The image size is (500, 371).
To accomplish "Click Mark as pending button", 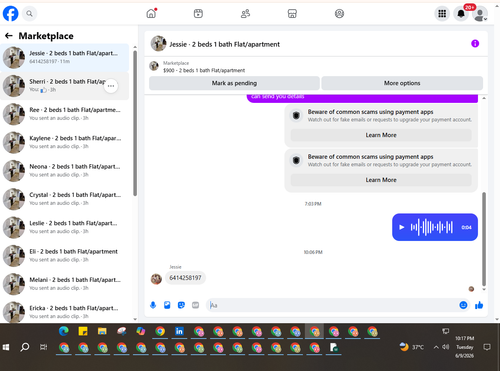I will coord(234,83).
